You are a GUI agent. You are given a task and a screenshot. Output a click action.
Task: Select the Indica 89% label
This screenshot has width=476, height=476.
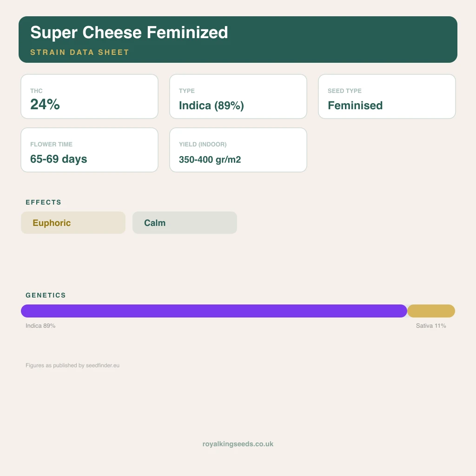(x=40, y=326)
